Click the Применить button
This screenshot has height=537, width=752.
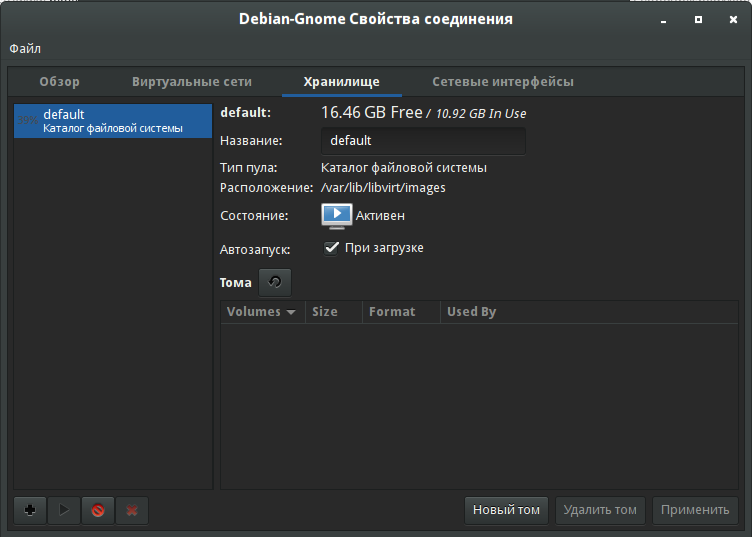click(695, 510)
